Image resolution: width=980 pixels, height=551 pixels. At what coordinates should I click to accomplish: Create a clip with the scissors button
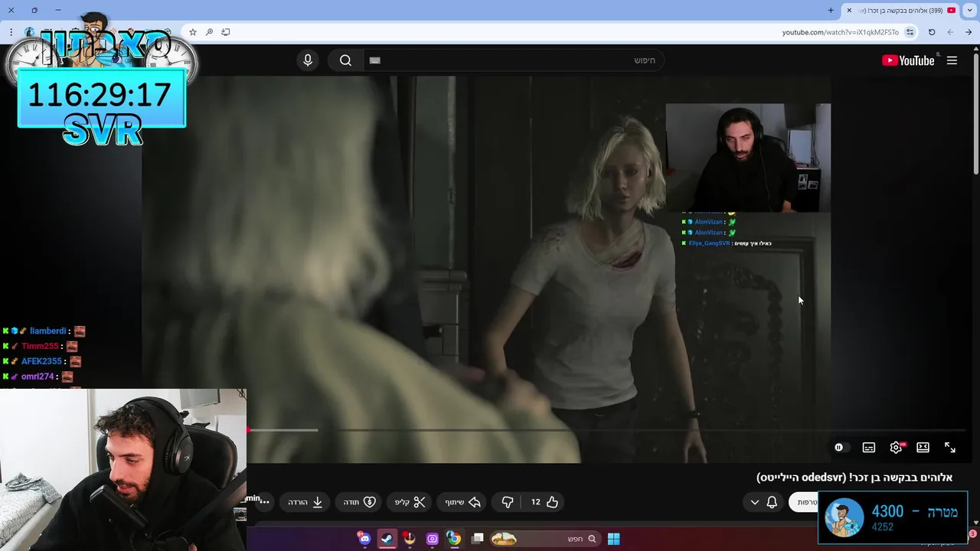(x=410, y=502)
